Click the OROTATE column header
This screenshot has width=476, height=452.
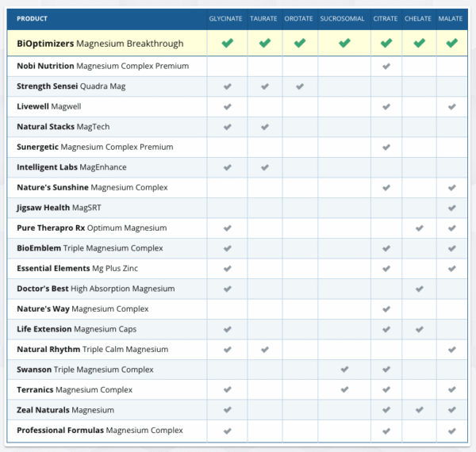(x=298, y=19)
